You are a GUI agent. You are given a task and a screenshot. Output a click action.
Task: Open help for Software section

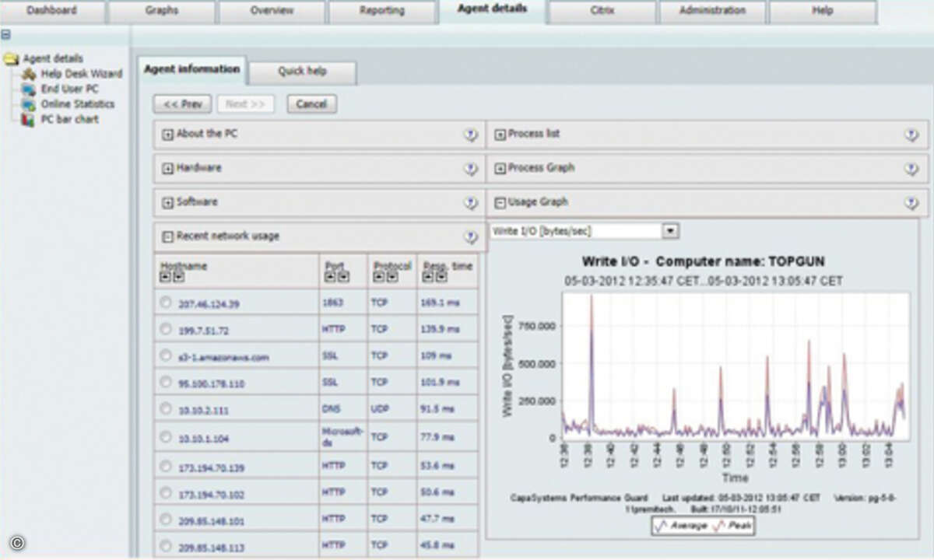471,203
